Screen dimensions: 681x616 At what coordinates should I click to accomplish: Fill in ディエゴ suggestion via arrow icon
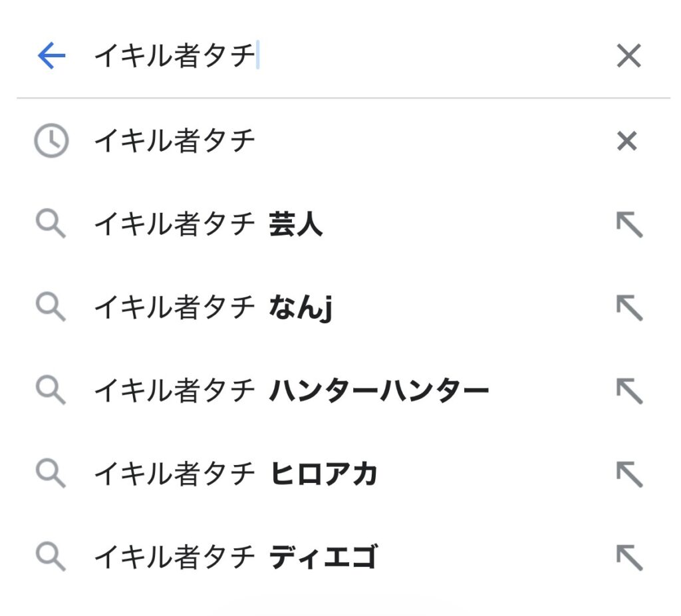pyautogui.click(x=628, y=557)
